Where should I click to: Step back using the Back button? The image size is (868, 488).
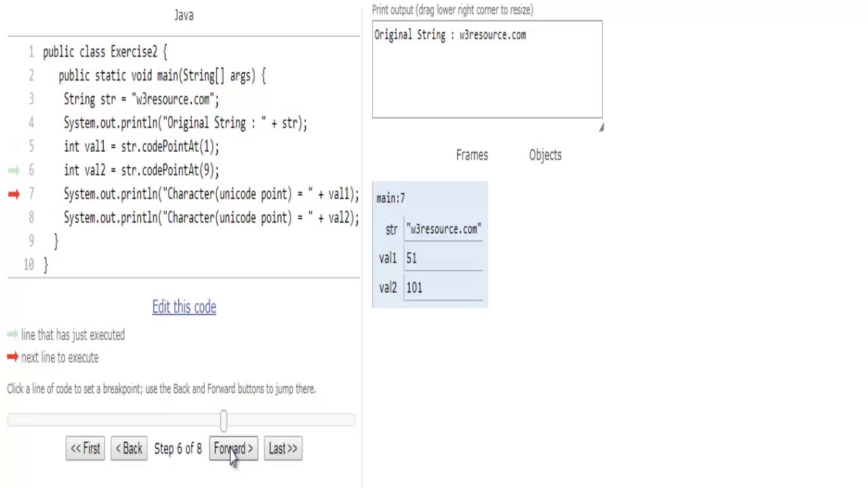pyautogui.click(x=129, y=449)
